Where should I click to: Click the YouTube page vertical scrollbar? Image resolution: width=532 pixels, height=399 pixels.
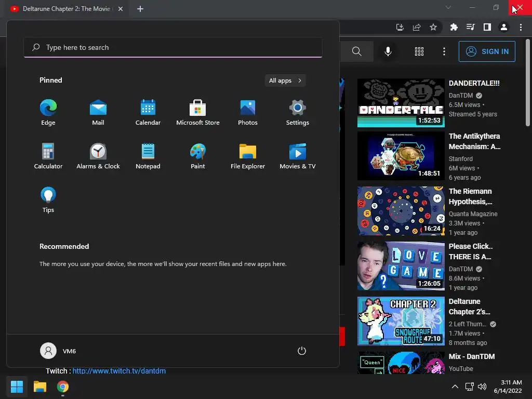tap(528, 83)
